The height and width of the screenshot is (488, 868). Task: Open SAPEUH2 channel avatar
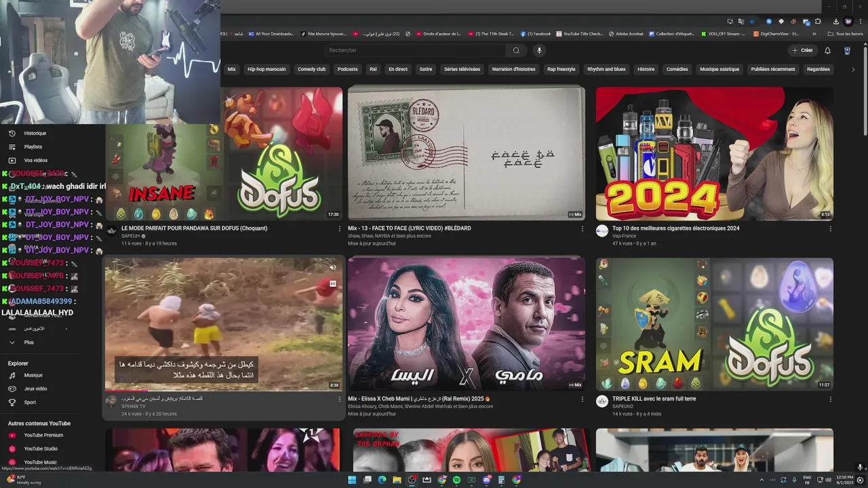(601, 401)
